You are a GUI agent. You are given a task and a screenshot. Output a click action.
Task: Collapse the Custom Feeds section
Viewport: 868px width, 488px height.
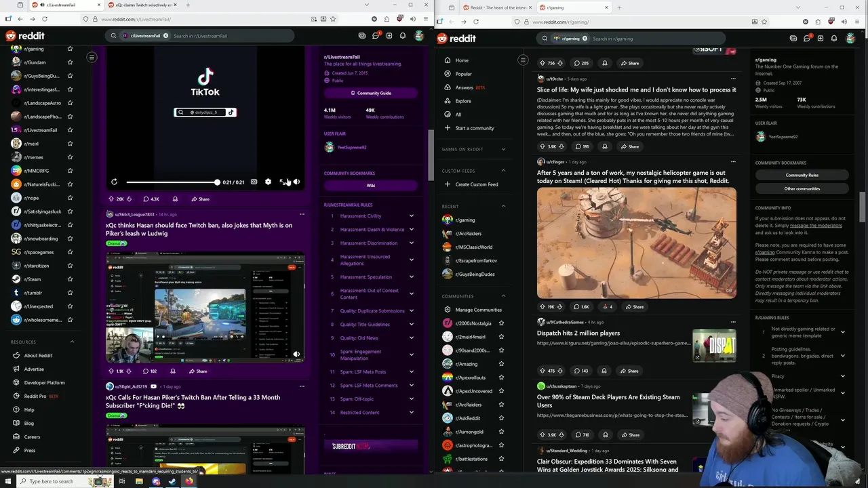coord(503,171)
